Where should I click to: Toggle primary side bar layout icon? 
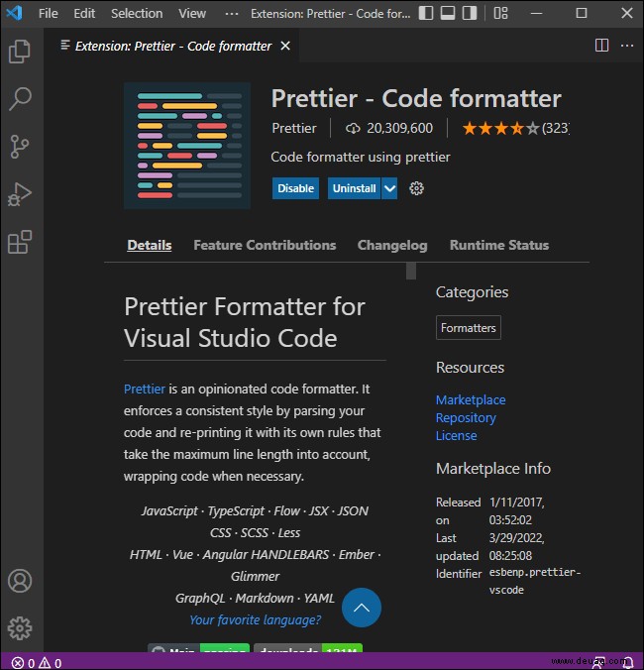tap(426, 13)
